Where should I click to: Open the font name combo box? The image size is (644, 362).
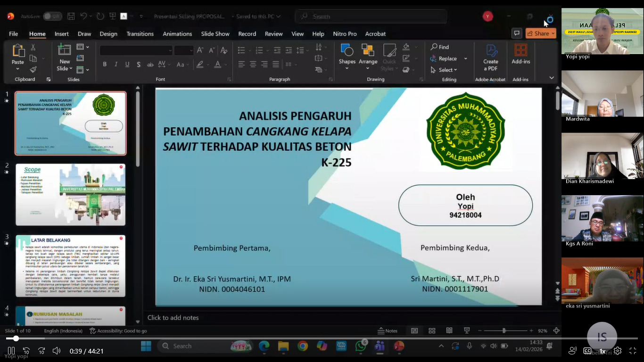point(136,50)
